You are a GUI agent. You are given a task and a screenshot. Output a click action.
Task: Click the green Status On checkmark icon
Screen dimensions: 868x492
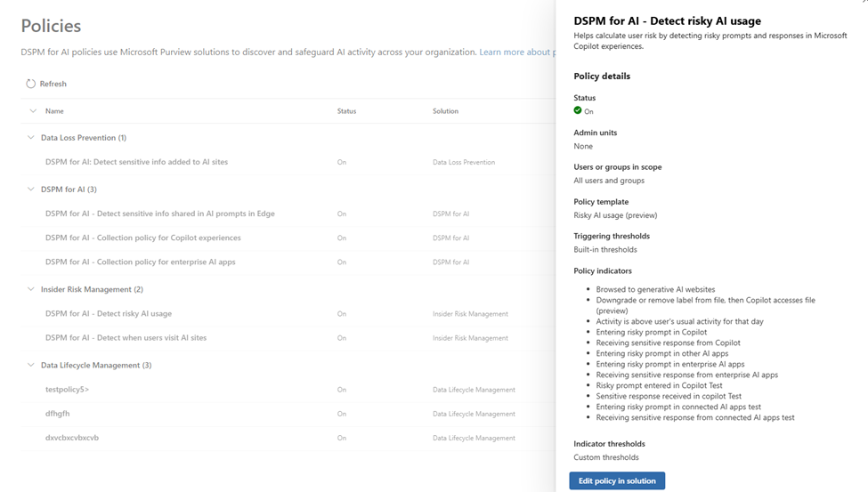tap(578, 110)
